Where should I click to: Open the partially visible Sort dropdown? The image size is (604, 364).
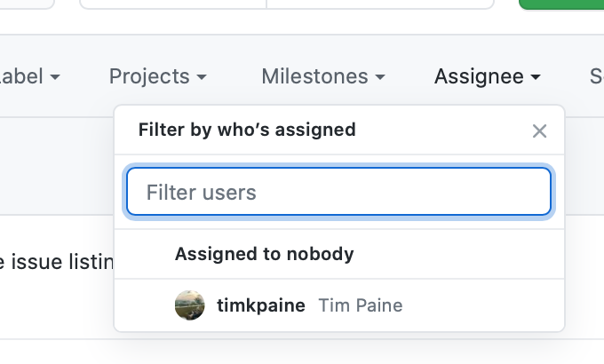point(597,76)
